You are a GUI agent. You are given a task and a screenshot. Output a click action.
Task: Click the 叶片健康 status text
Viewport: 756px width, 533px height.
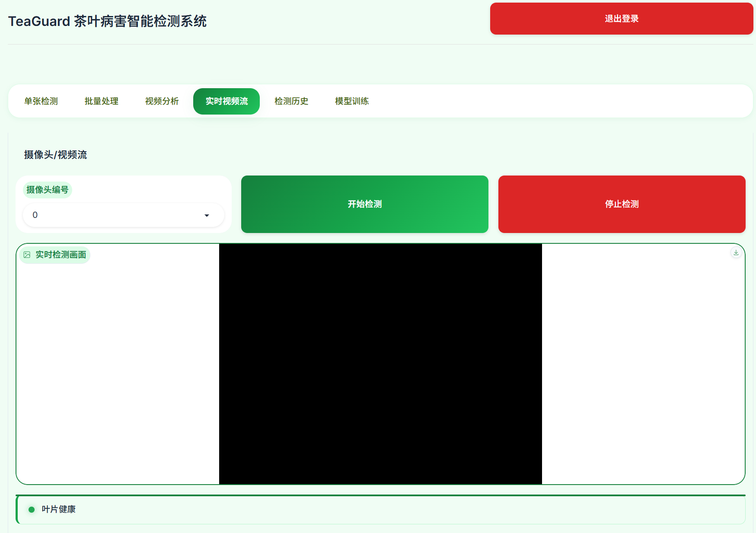click(59, 509)
